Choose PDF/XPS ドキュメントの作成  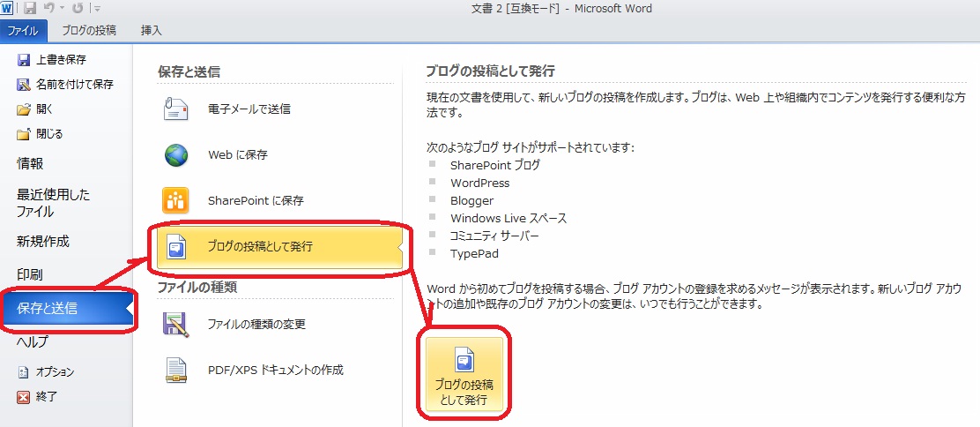[275, 371]
